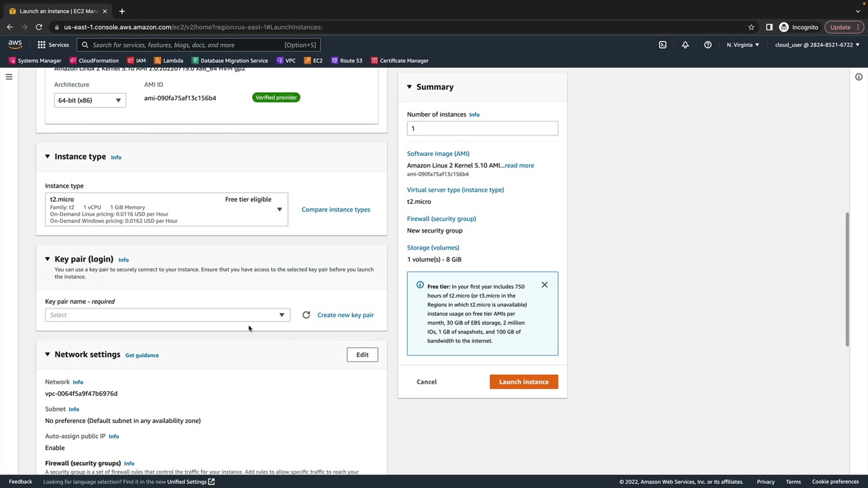
Task: Open Database Migration Service bookmark
Action: click(229, 60)
